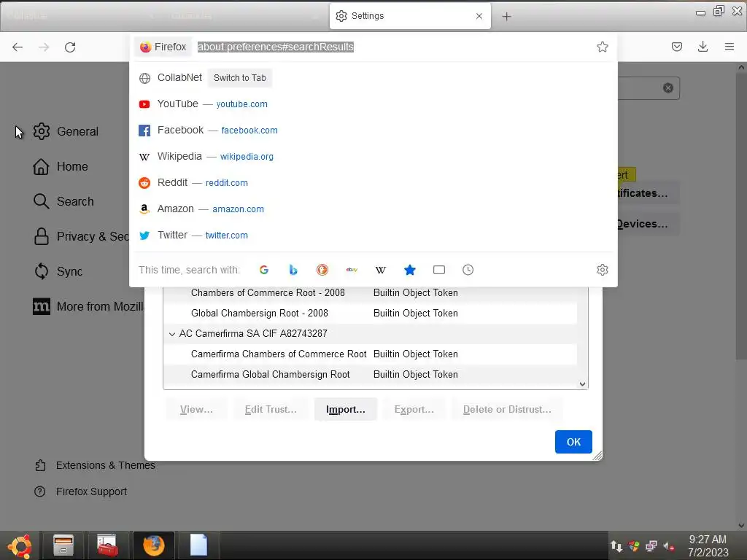Select Global Chambersign Root - 2008
Viewport: 747px width, 560px height.
tap(370, 314)
